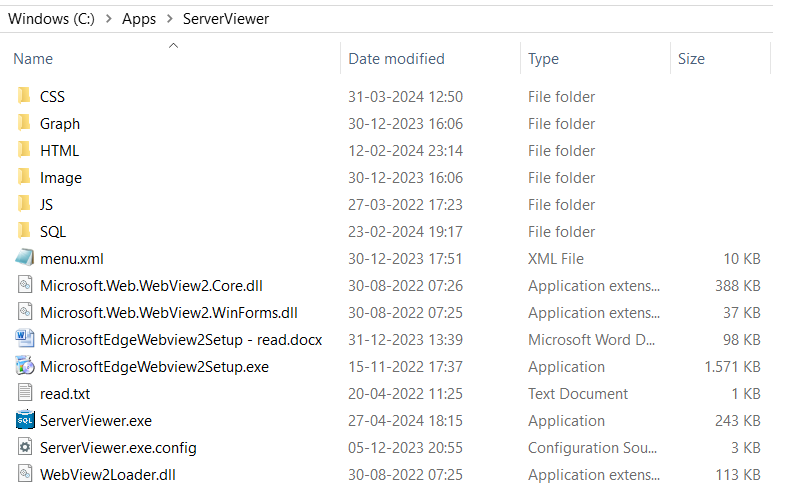This screenshot has height=497, width=790.
Task: Sort by the Date modified column header
Action: 396,59
